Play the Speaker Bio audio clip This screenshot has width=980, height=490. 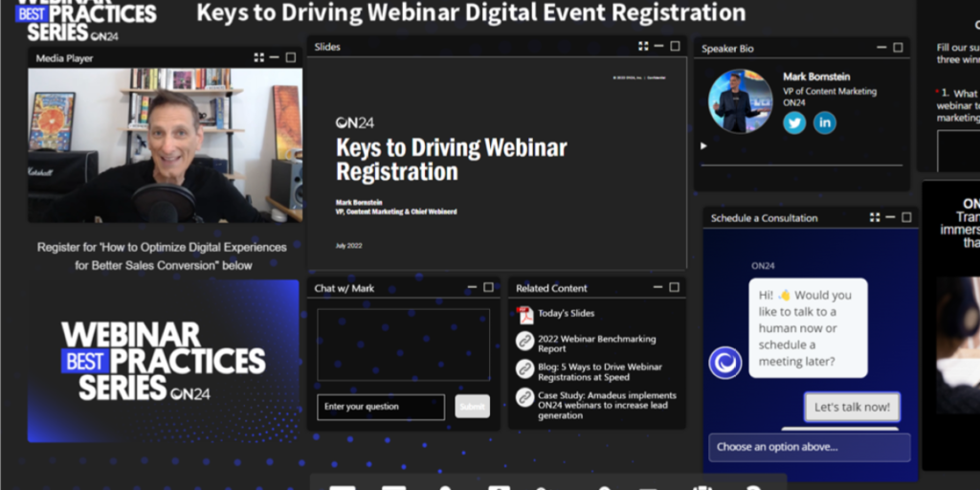pyautogui.click(x=703, y=146)
